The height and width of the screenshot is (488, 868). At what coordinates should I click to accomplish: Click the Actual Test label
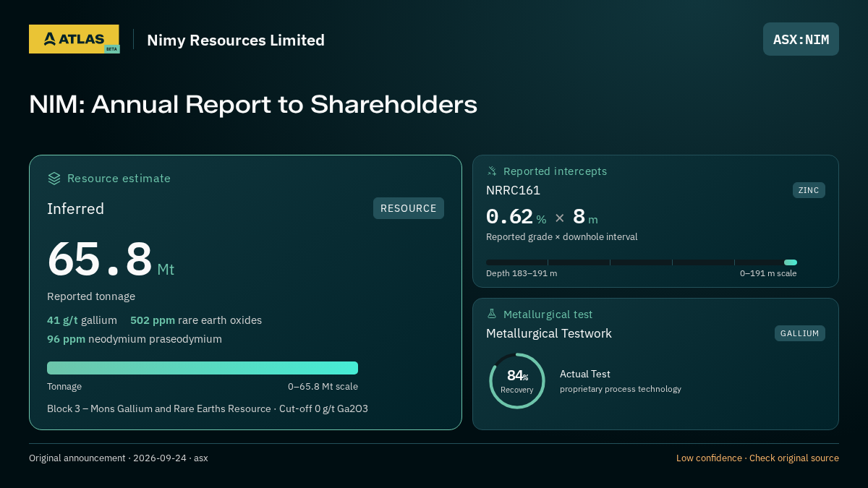(x=585, y=374)
